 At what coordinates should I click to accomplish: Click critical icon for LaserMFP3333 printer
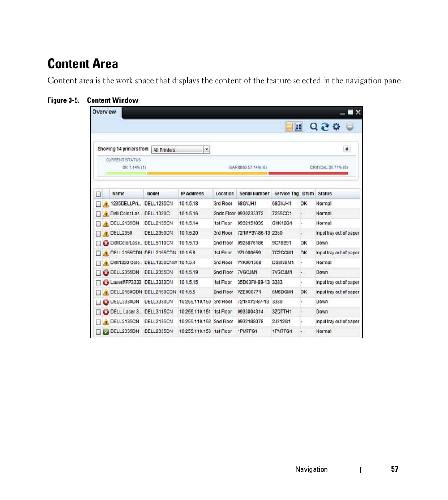point(106,283)
